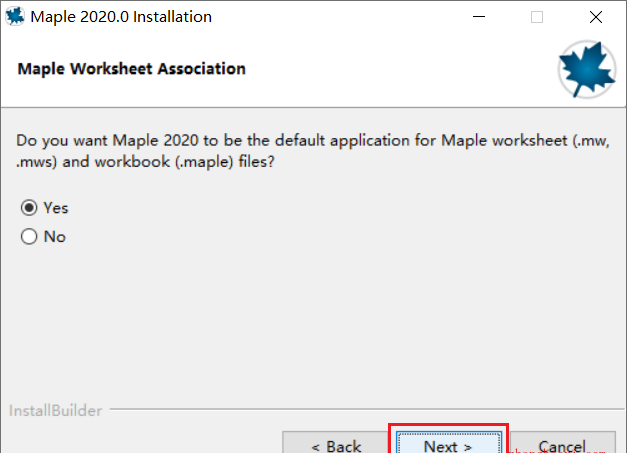Image resolution: width=627 pixels, height=453 pixels.
Task: Click the Next > button
Action: click(448, 443)
